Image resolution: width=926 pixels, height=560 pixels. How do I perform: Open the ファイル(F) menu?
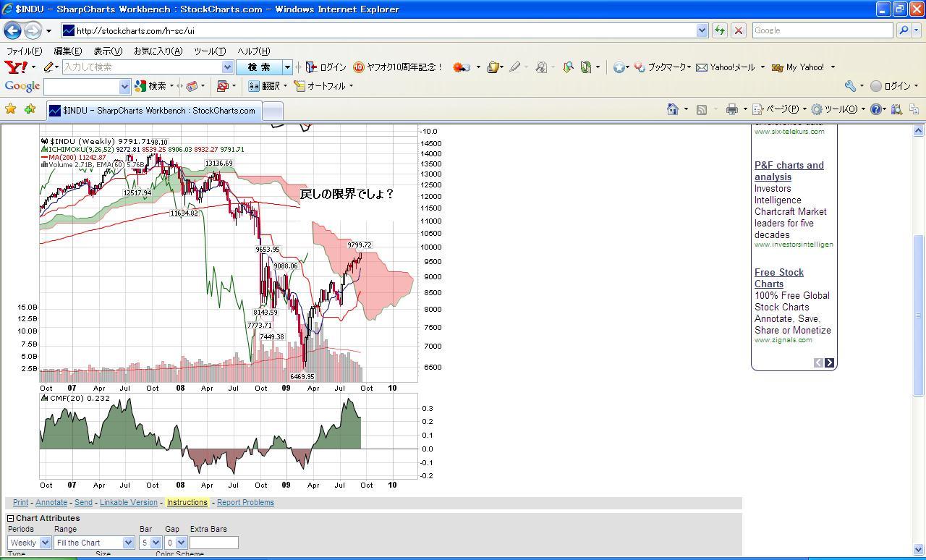coord(24,51)
